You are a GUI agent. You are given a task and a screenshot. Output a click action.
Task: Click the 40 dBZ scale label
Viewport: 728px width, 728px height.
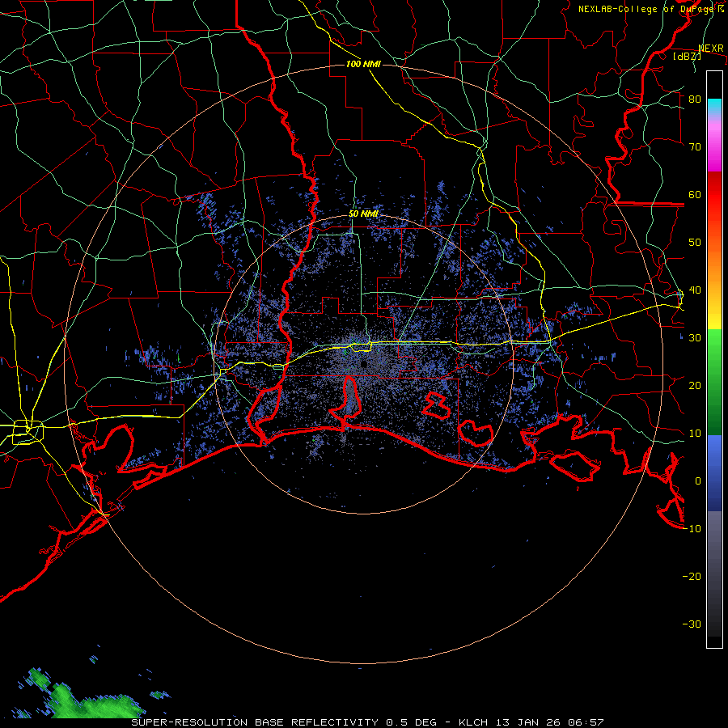click(x=695, y=290)
